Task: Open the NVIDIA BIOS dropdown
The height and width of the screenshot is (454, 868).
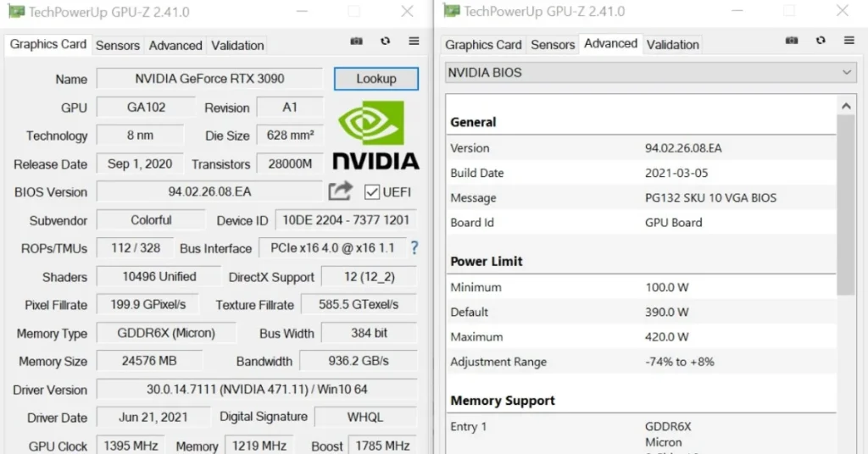Action: click(650, 73)
